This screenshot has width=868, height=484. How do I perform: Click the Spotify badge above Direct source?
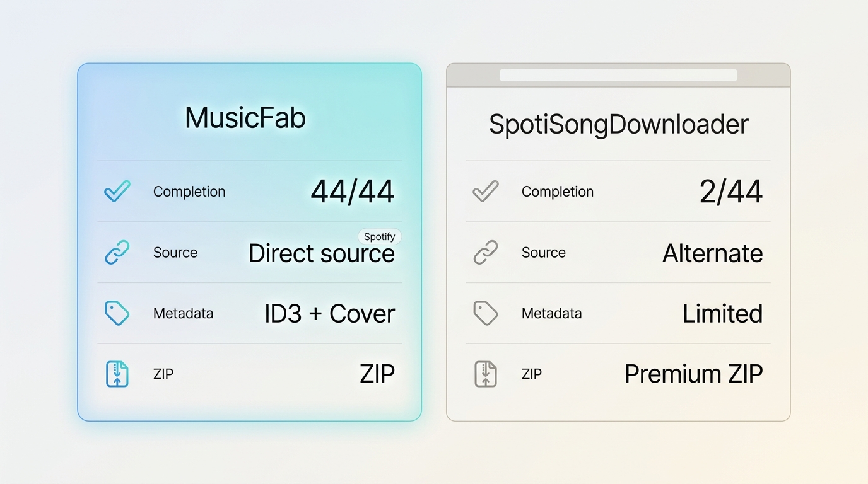(380, 237)
